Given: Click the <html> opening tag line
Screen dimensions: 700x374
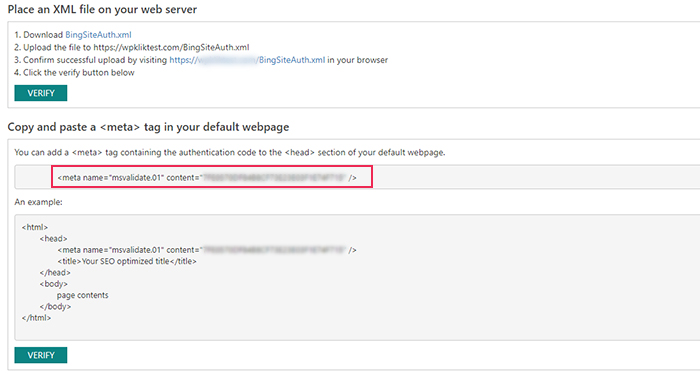Looking at the screenshot, I should (35, 227).
